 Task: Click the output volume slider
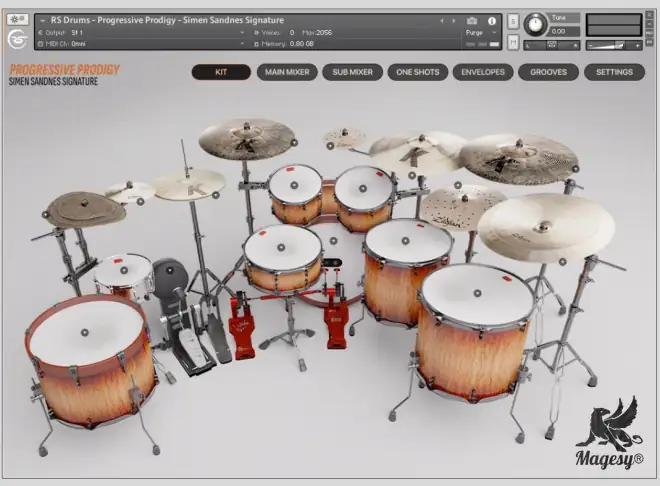[x=614, y=45]
